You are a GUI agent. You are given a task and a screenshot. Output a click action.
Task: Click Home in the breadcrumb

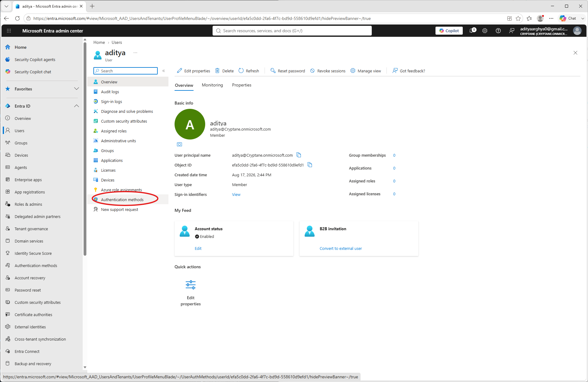[x=99, y=42]
